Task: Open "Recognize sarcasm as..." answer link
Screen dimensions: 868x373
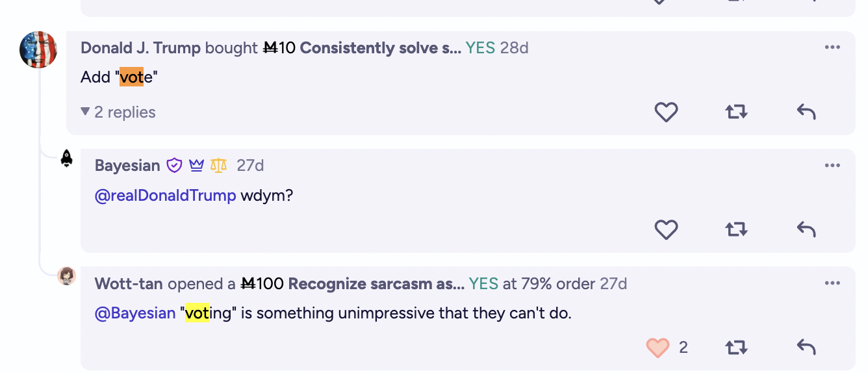Action: 376,284
